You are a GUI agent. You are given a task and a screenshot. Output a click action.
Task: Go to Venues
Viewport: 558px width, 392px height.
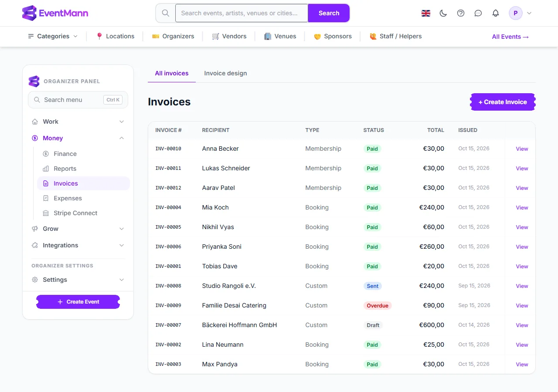coord(280,36)
